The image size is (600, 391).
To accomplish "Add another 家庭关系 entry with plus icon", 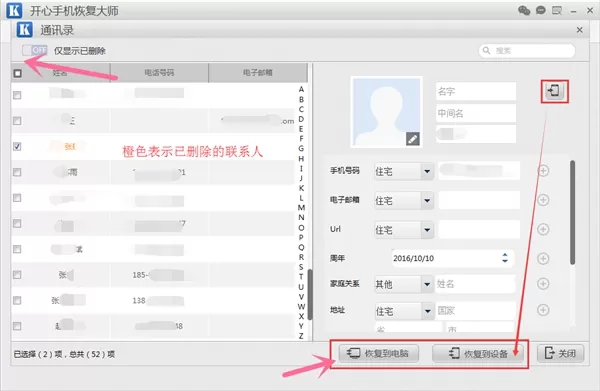I will tap(543, 283).
